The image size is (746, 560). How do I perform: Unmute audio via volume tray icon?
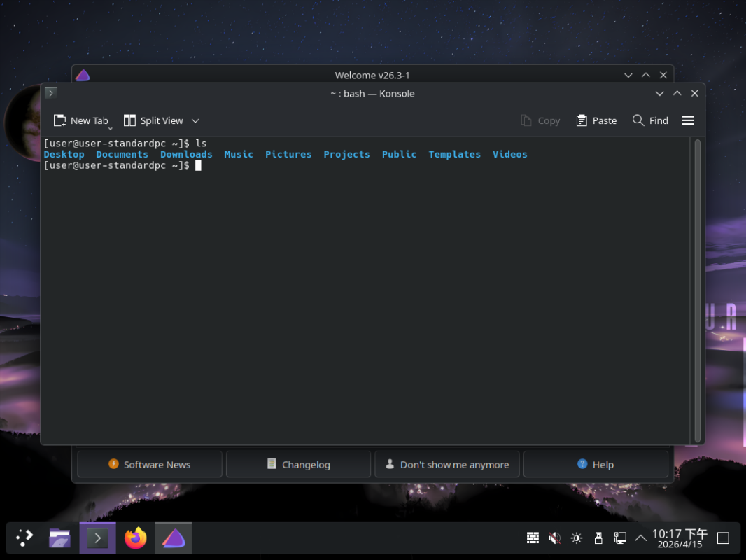click(x=554, y=538)
